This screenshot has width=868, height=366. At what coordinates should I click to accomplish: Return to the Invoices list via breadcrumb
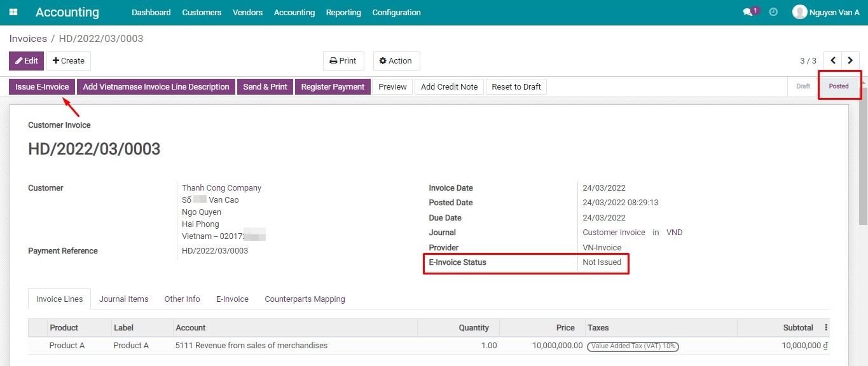(x=28, y=38)
